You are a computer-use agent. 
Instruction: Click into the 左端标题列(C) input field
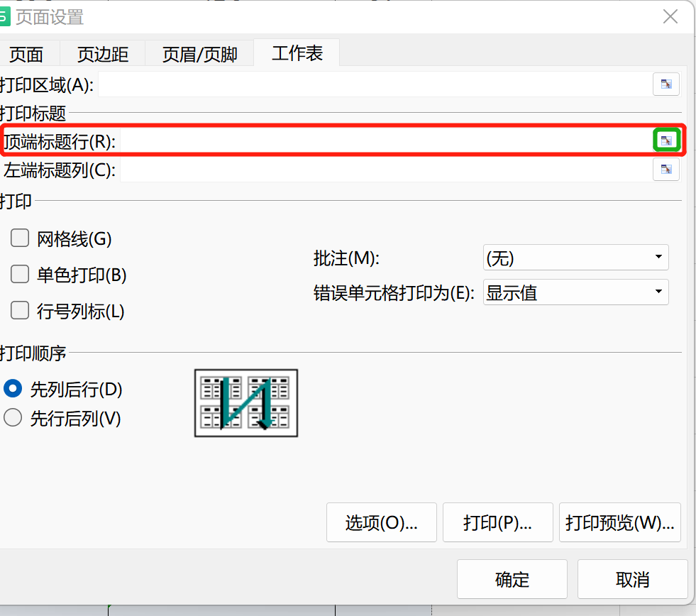385,170
